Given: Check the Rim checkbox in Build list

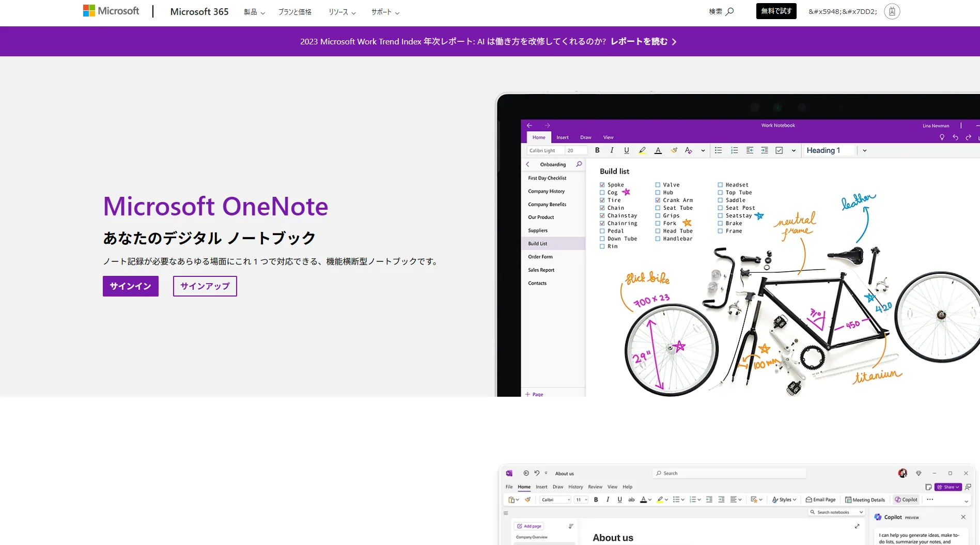Looking at the screenshot, I should tap(602, 246).
